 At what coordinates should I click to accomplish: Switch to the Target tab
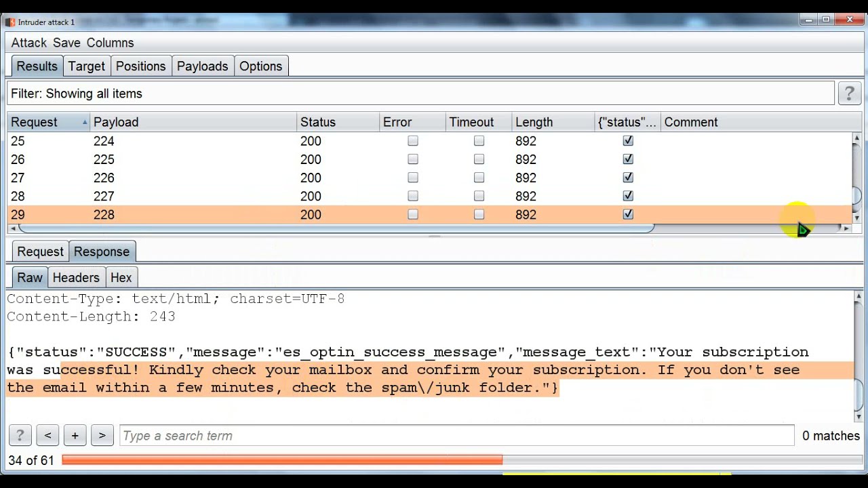(x=87, y=66)
